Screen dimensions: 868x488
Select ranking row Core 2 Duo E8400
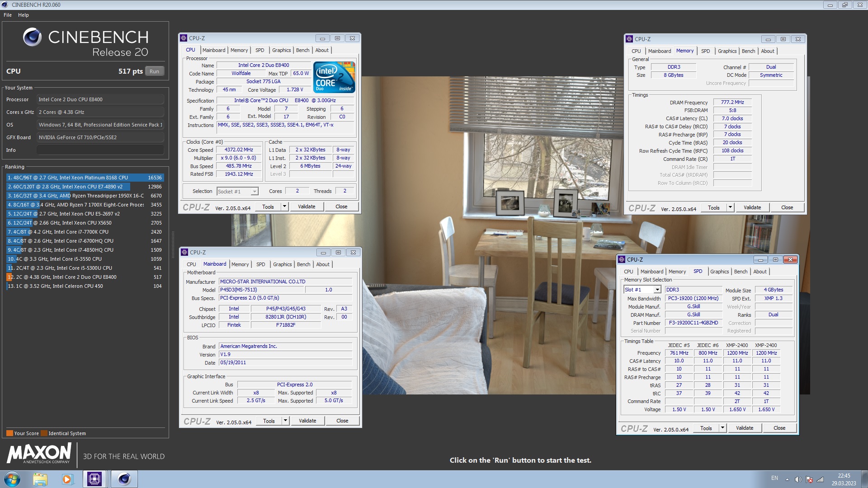click(85, 277)
